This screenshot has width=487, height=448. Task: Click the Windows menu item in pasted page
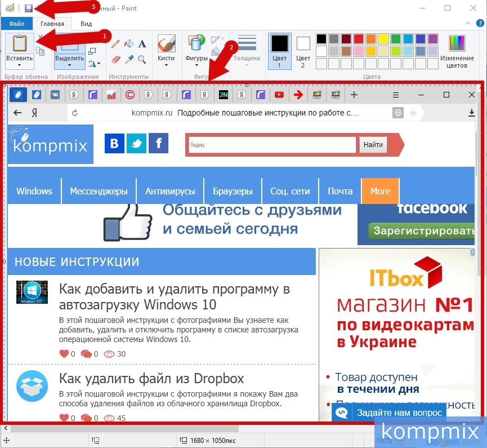[34, 191]
